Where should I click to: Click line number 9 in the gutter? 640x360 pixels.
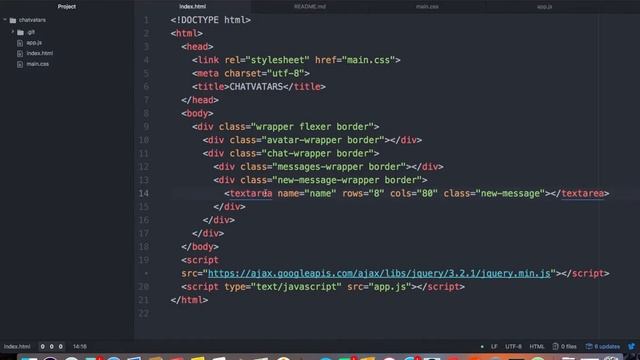point(146,127)
